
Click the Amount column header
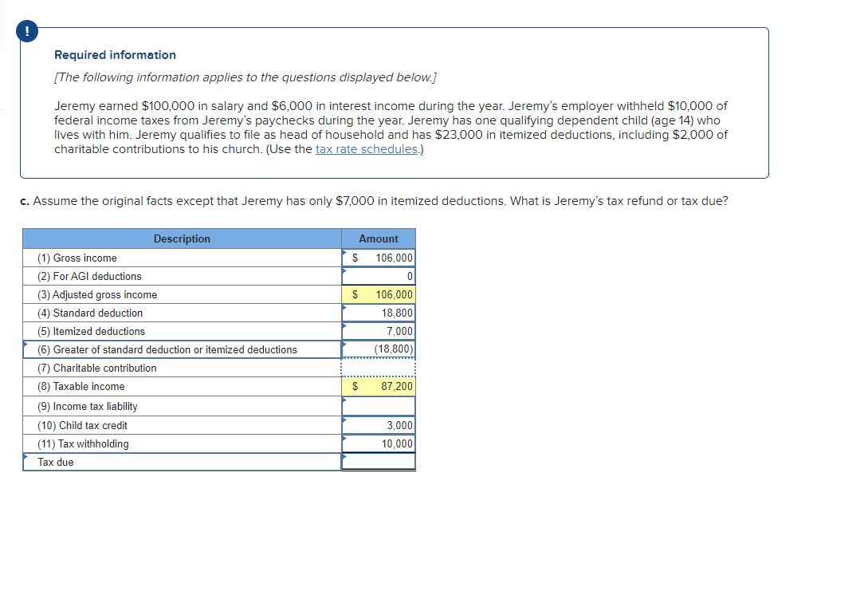(x=379, y=238)
